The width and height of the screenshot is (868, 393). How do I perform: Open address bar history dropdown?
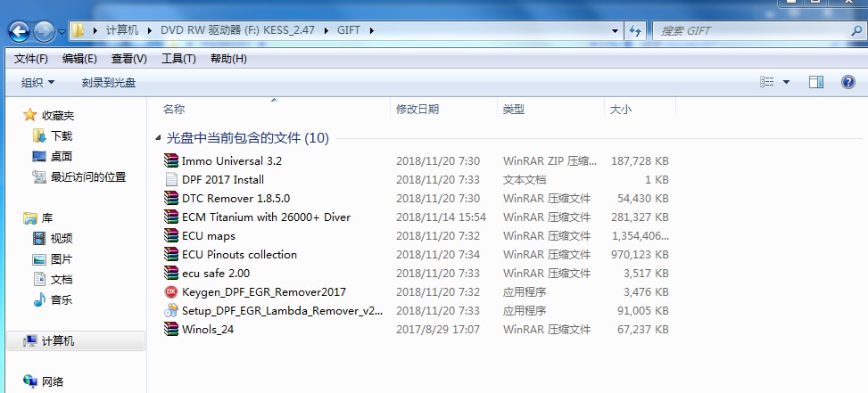615,31
